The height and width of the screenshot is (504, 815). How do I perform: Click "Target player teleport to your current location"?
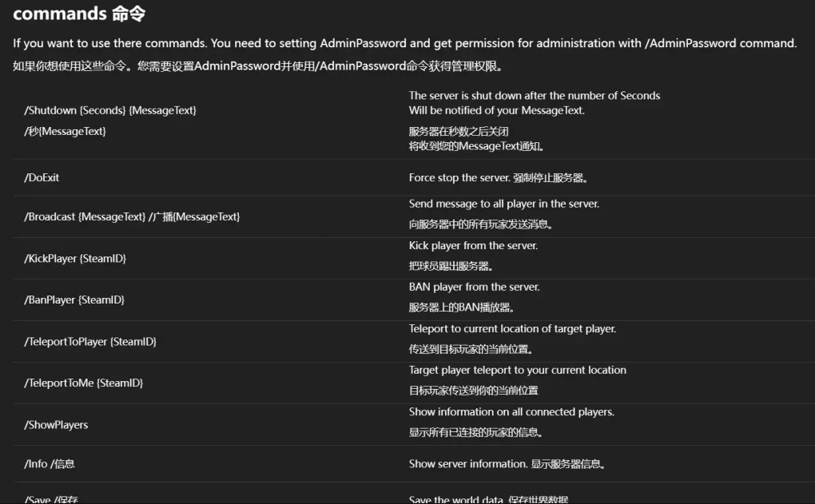point(517,370)
